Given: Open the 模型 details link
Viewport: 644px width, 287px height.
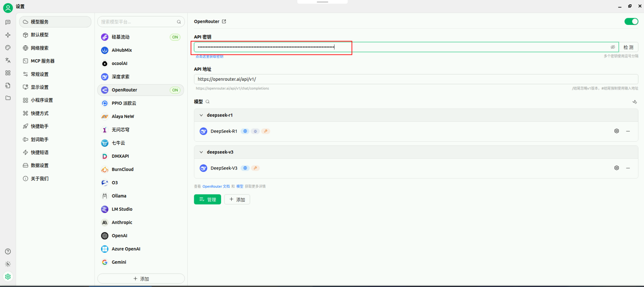Looking at the screenshot, I should pyautogui.click(x=240, y=186).
